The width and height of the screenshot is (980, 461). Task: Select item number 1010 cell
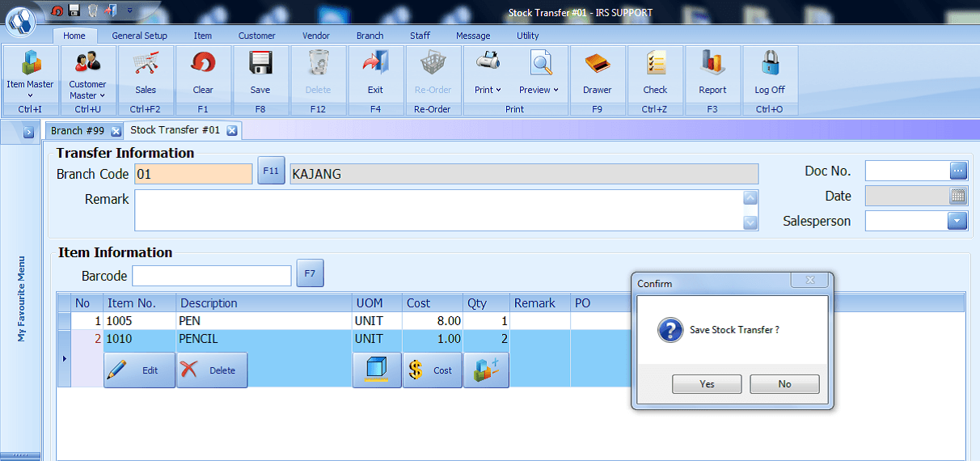[x=140, y=339]
